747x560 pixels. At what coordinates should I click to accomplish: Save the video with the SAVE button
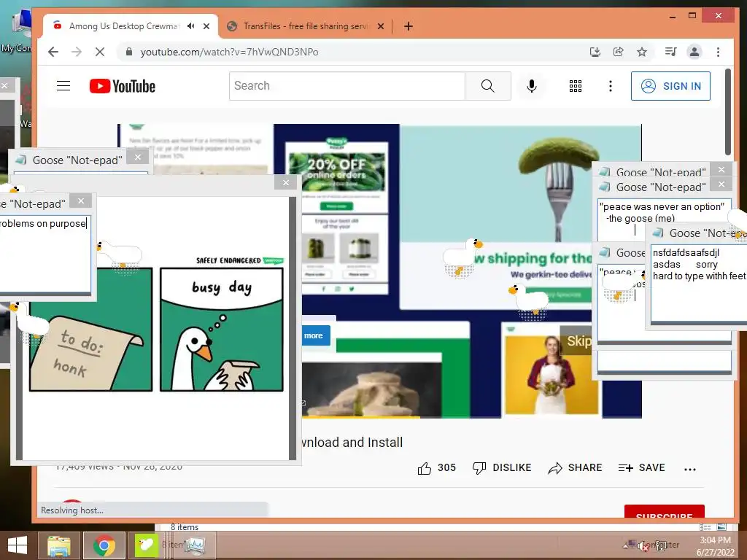pos(641,468)
